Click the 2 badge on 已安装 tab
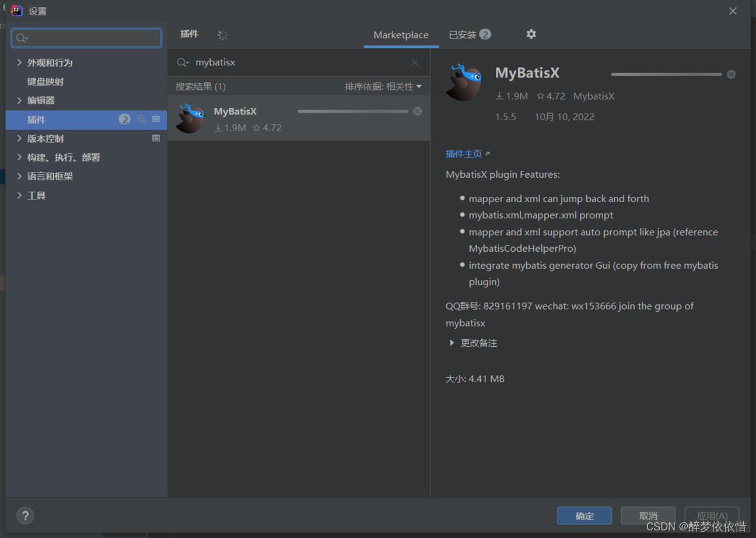This screenshot has height=538, width=756. tap(485, 34)
